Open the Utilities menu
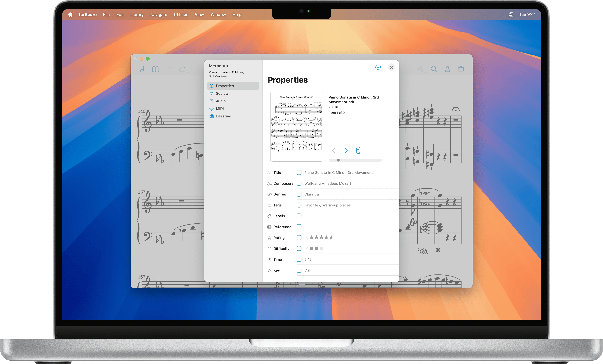The height and width of the screenshot is (364, 603). 181,14
